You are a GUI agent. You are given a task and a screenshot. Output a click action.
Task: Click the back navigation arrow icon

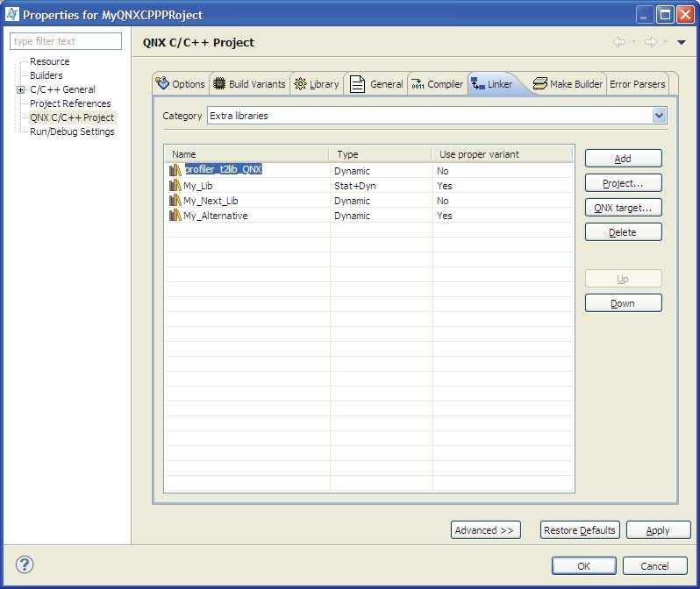pyautogui.click(x=619, y=42)
